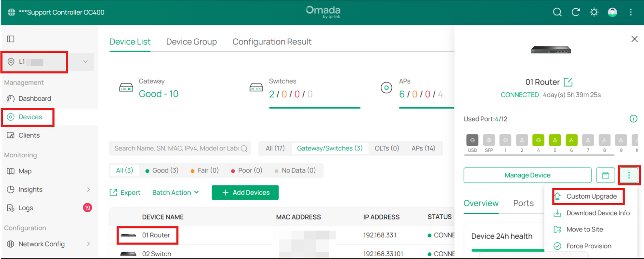
Task: Click the search magnifier in device search
Action: click(244, 148)
